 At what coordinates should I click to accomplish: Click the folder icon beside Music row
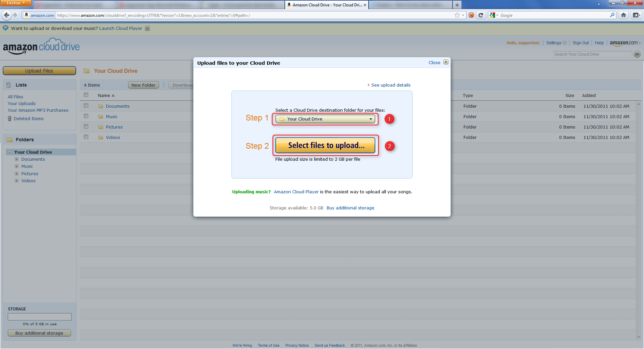pyautogui.click(x=101, y=116)
